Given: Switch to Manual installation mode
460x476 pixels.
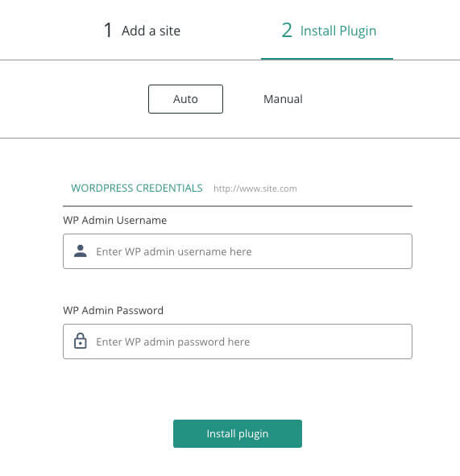Looking at the screenshot, I should pos(283,99).
